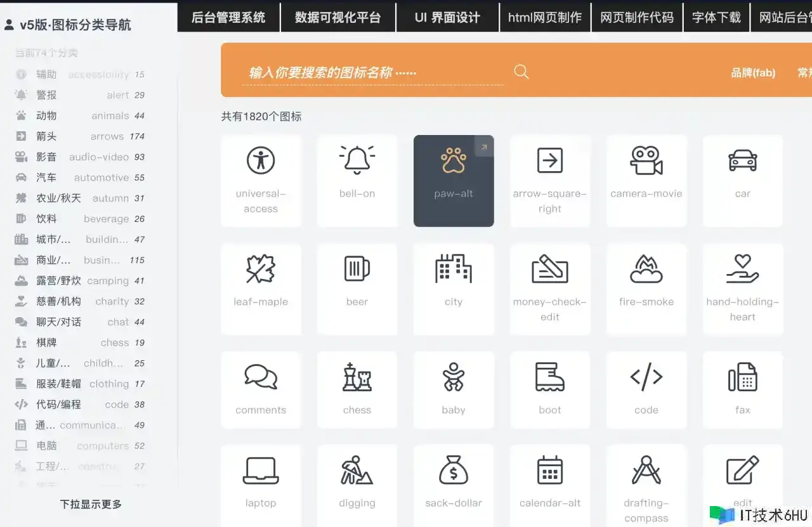Choose the baby icon card
Screen dimensions: 812x527
tap(454, 390)
